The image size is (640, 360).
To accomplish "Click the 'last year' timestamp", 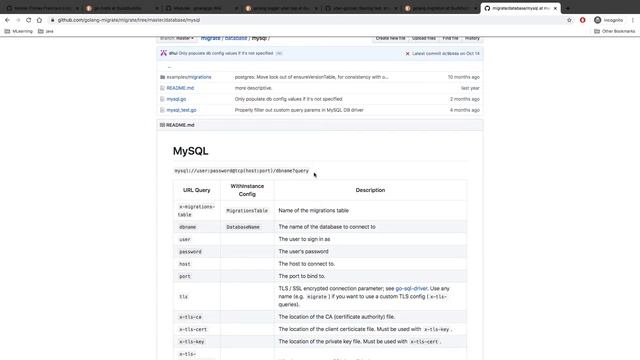I will click(470, 88).
